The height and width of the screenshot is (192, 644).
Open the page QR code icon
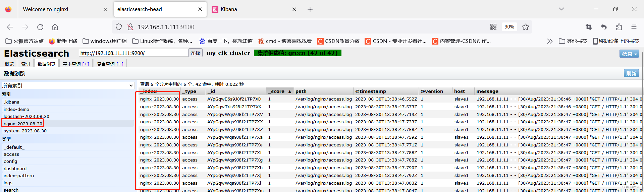[493, 27]
